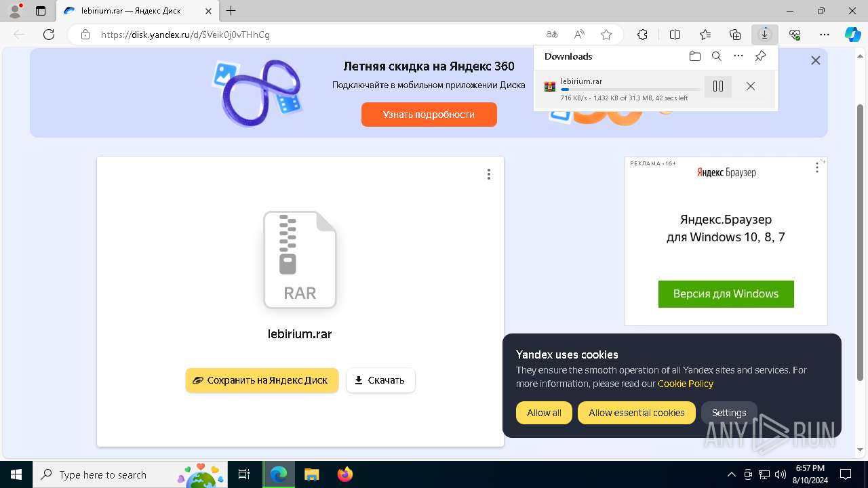Open Edge Settings and more menu
Image resolution: width=868 pixels, height=488 pixels.
tap(825, 35)
